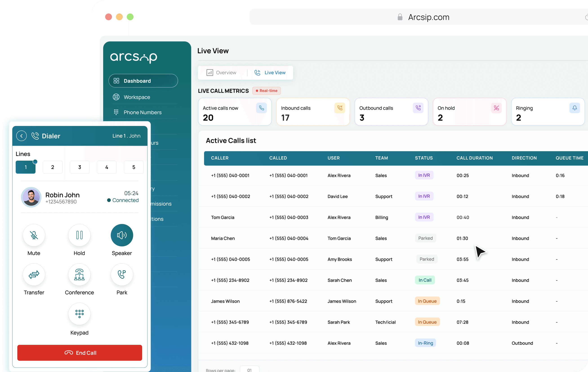Click the Outbound direction cell
Viewport: 588px width, 372px height.
[522, 343]
